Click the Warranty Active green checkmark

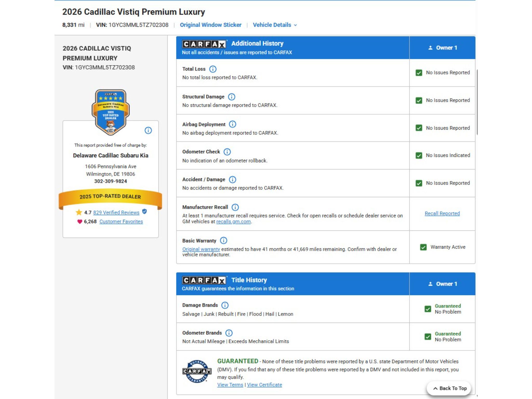(423, 247)
